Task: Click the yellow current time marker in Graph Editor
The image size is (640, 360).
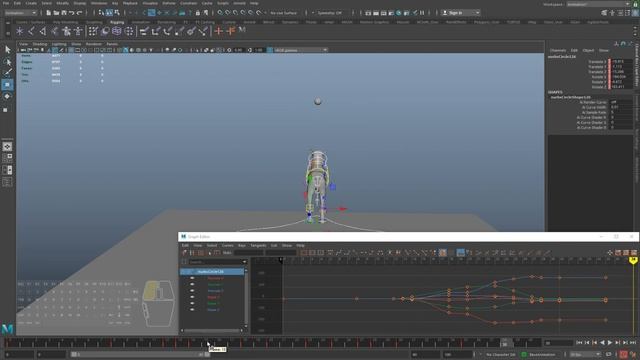Action: 633,260
